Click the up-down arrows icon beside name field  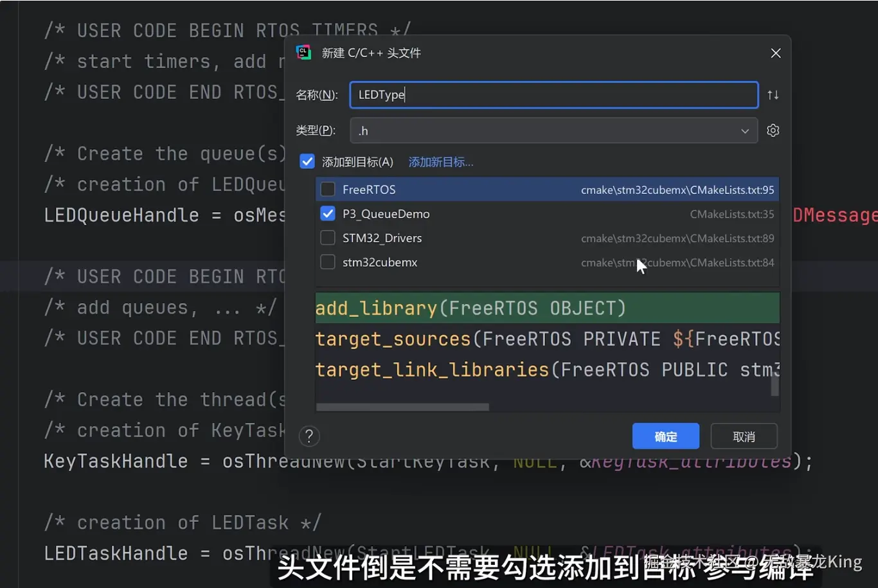tap(773, 95)
